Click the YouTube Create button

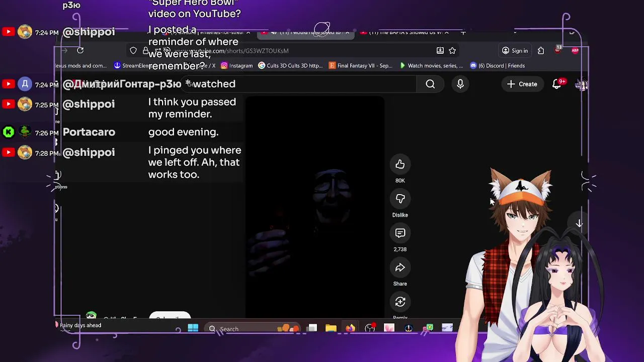pos(522,84)
